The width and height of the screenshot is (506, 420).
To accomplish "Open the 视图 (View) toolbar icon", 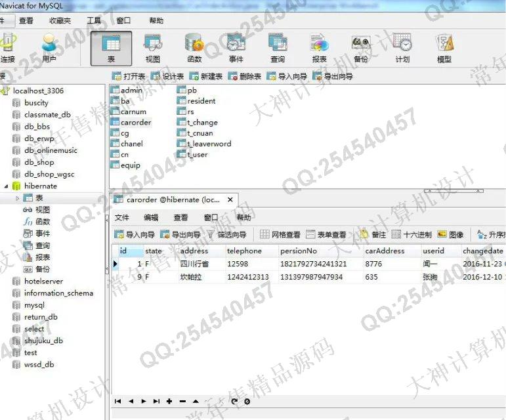I will click(153, 49).
